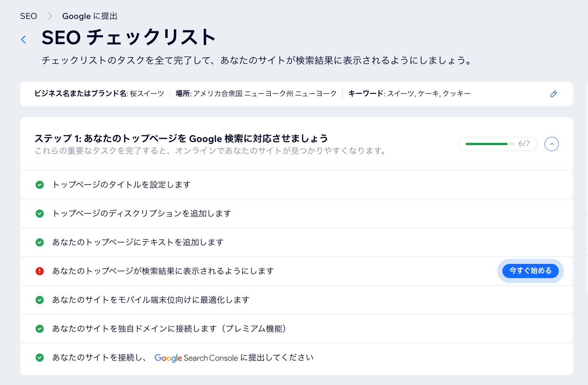Toggle the checkmark on the Search Console submission task
Image resolution: width=588 pixels, height=385 pixels.
39,357
